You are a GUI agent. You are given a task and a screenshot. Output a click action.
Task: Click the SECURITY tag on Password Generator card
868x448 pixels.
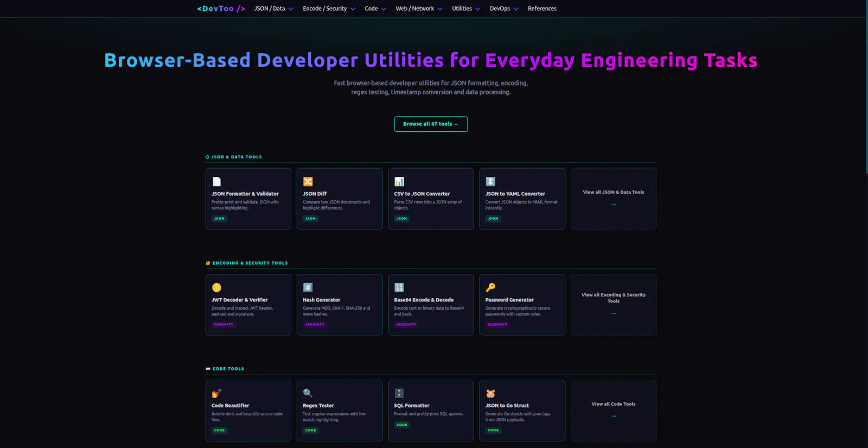tap(497, 324)
